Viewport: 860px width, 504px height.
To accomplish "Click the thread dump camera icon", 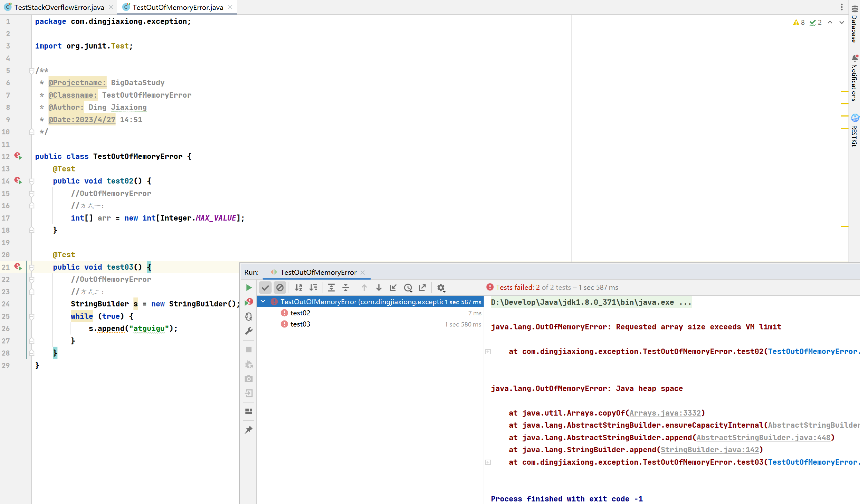I will (249, 379).
